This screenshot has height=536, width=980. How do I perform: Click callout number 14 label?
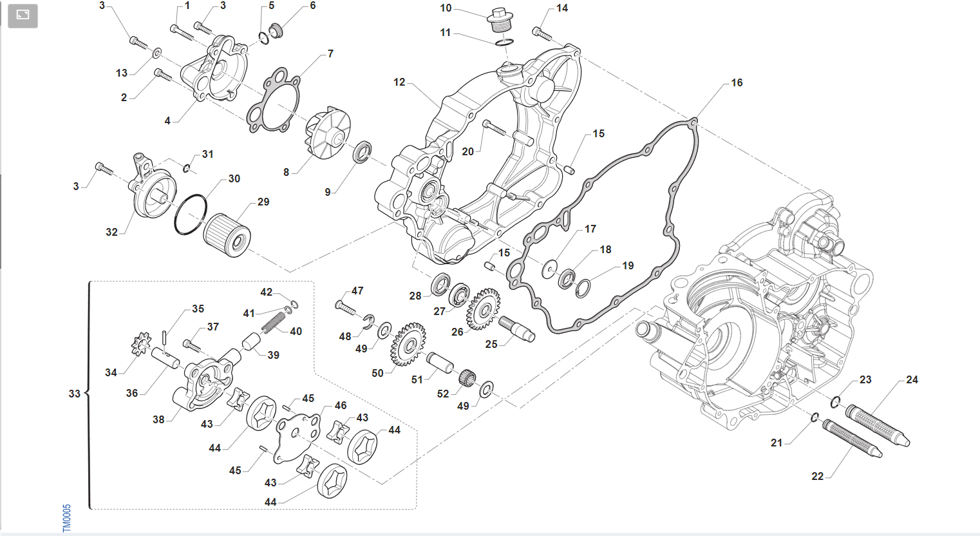(x=562, y=8)
